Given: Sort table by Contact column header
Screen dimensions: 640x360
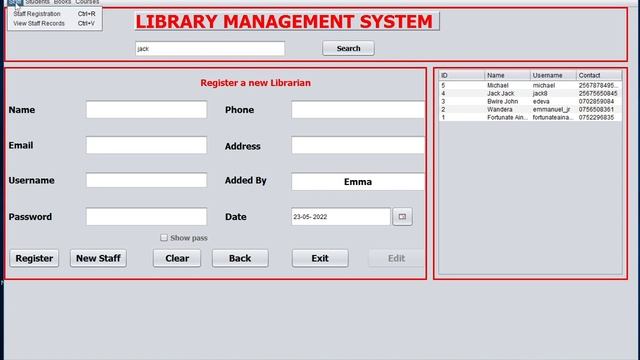Looking at the screenshot, I should [x=599, y=76].
